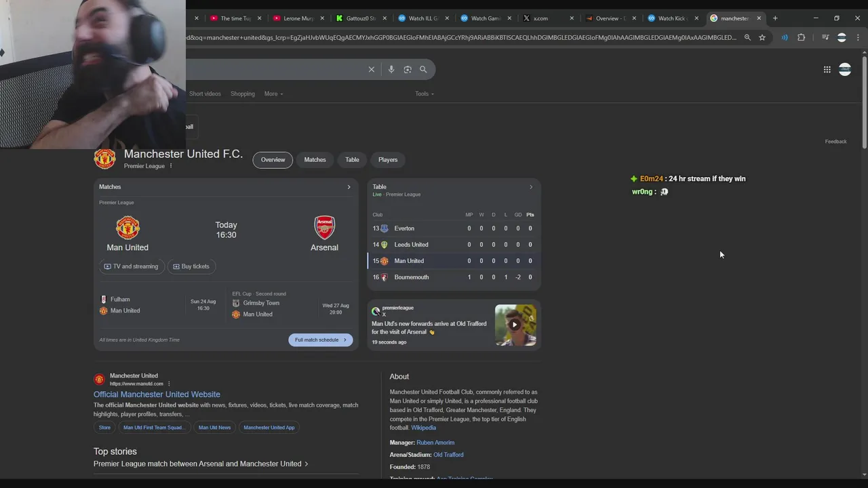Open Man Utd First Team Squad sitelink
This screenshot has width=868, height=488.
point(153,428)
